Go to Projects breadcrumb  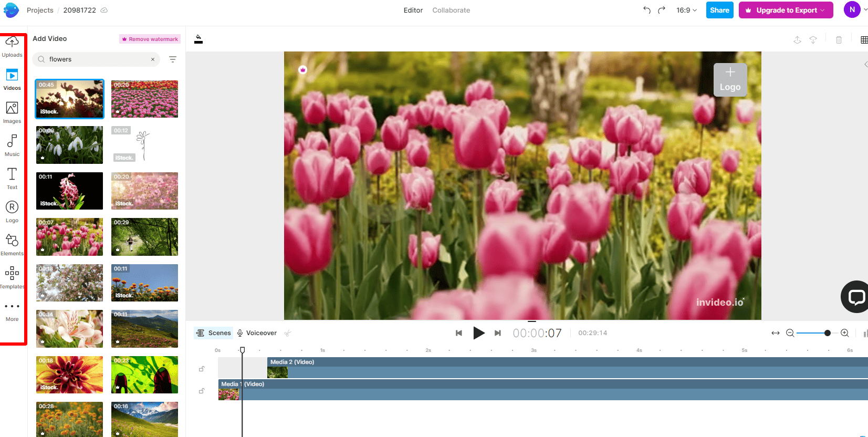(x=40, y=10)
